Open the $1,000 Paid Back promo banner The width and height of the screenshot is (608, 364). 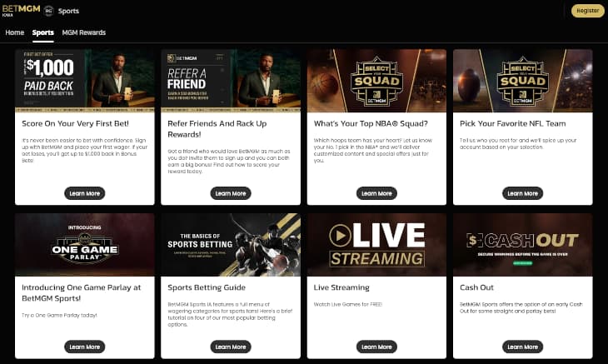tap(84, 81)
